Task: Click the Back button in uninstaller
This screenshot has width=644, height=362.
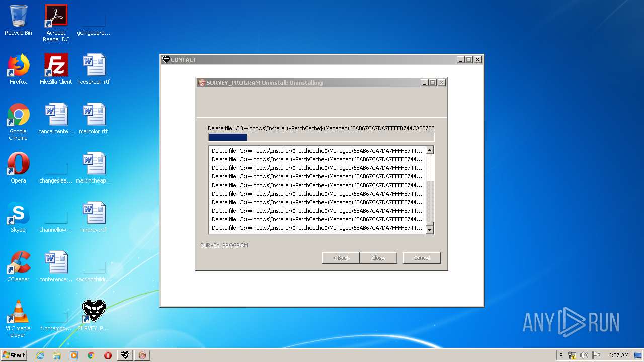Action: tap(341, 258)
